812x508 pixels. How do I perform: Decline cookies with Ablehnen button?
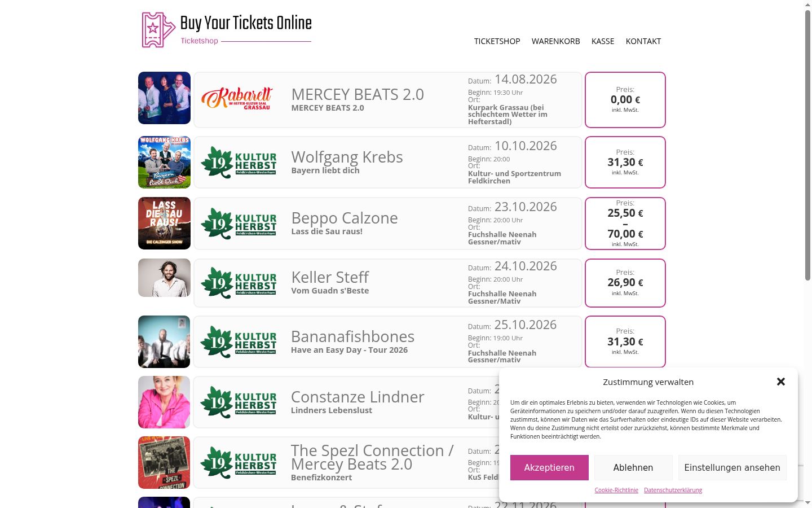tap(633, 467)
